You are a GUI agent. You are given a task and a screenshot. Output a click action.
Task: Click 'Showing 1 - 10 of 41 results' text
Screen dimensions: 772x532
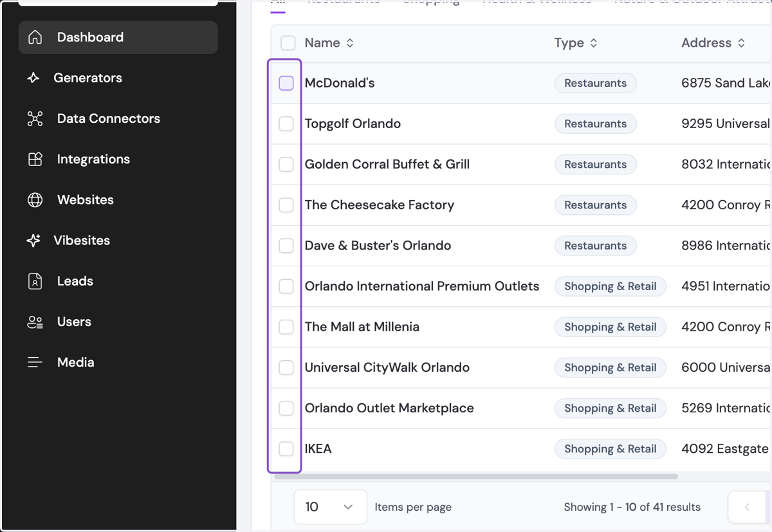click(x=632, y=507)
